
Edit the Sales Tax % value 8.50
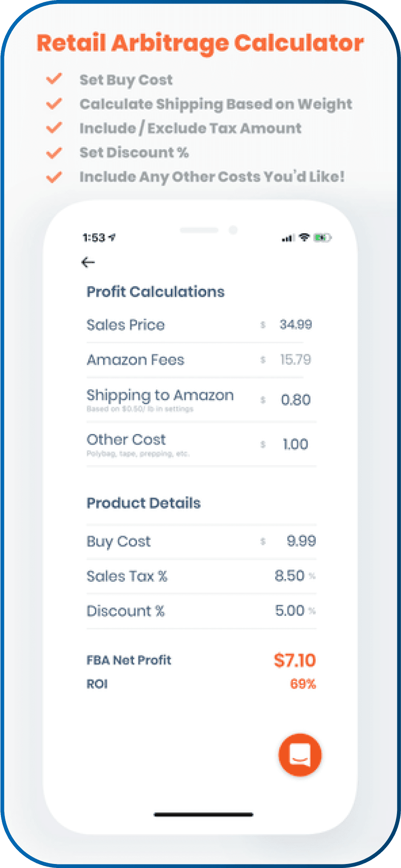click(289, 576)
